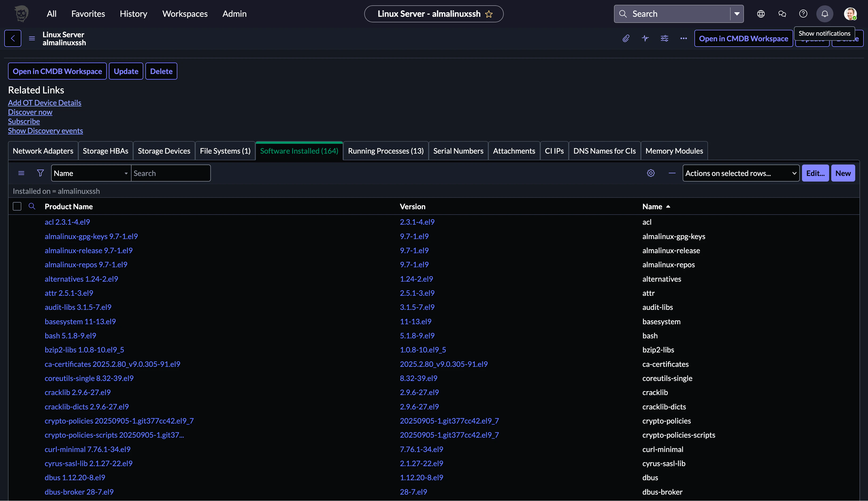This screenshot has width=868, height=501.
Task: Open the Add OT Device Details link
Action: click(45, 102)
